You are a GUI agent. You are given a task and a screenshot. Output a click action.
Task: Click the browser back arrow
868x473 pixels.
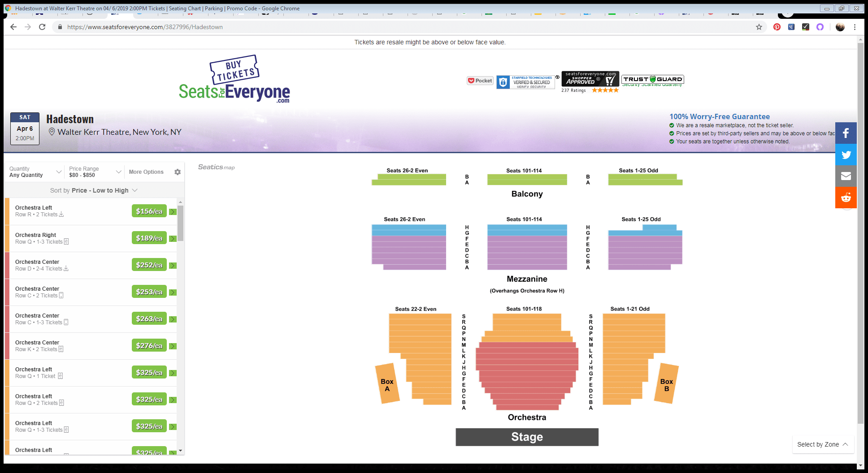13,27
